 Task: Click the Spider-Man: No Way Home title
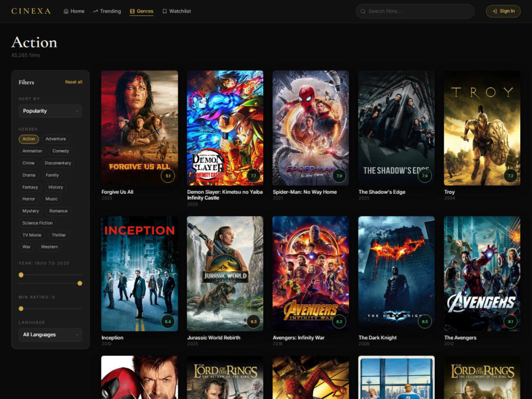(x=305, y=192)
